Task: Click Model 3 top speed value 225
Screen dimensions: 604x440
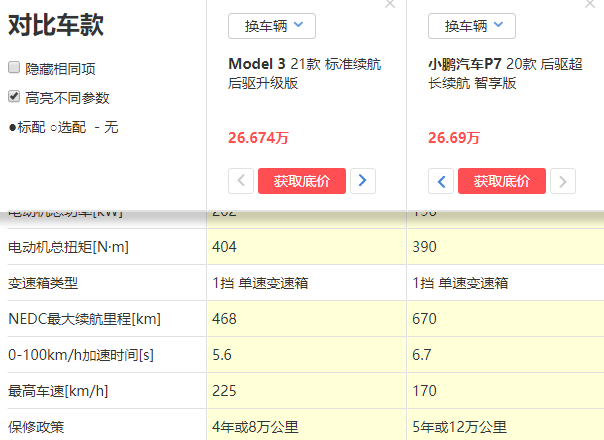Action: 224,391
